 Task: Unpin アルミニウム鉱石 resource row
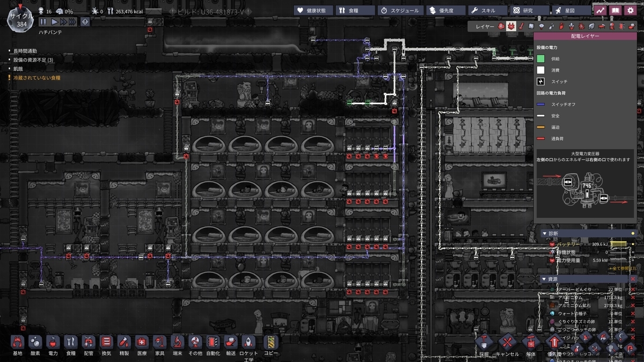[633, 305]
